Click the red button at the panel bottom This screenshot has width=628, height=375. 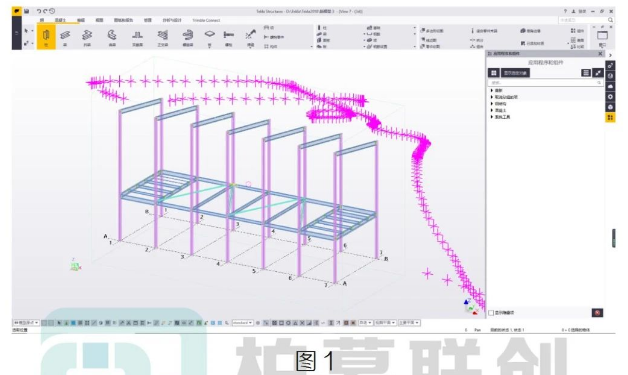[x=597, y=312]
